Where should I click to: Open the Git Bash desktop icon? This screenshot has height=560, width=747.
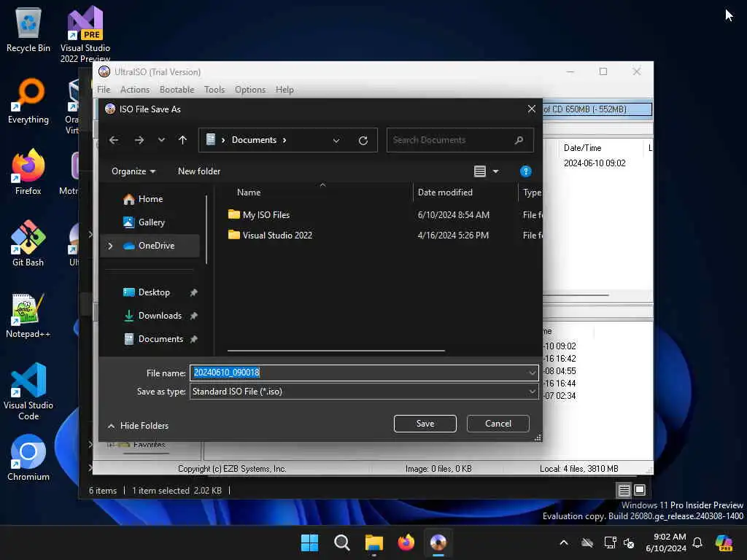coord(28,244)
